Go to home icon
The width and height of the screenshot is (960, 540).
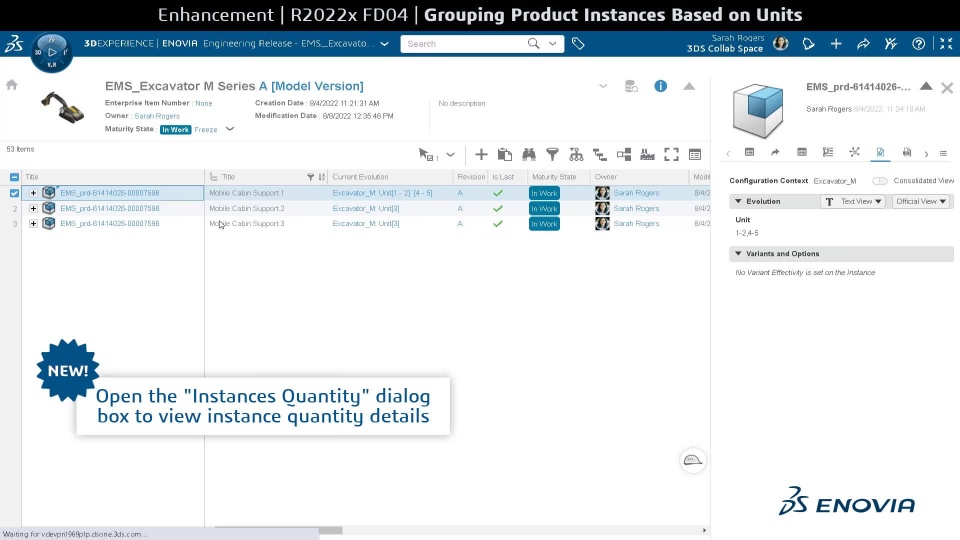click(x=12, y=85)
